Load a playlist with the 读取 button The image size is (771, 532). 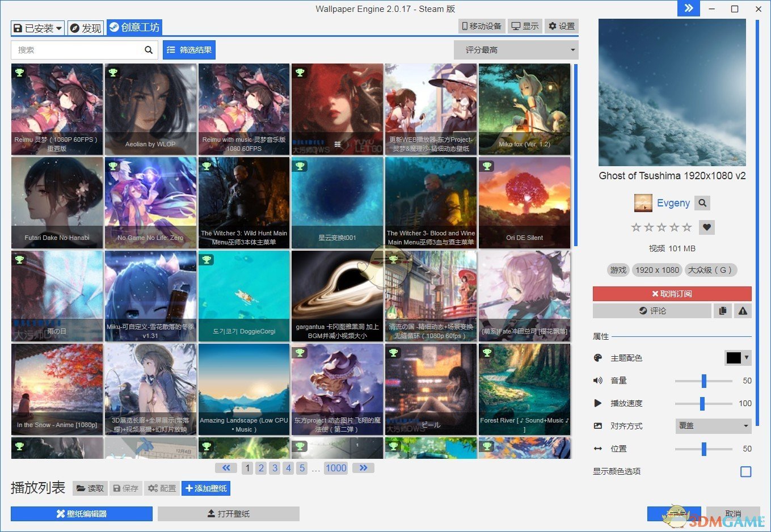pos(90,488)
